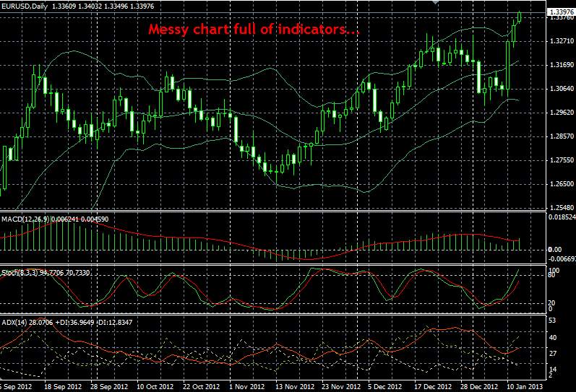Image resolution: width=576 pixels, height=392 pixels.
Task: Select the red 'Messy chart full of indicators...' text
Action: 254,30
